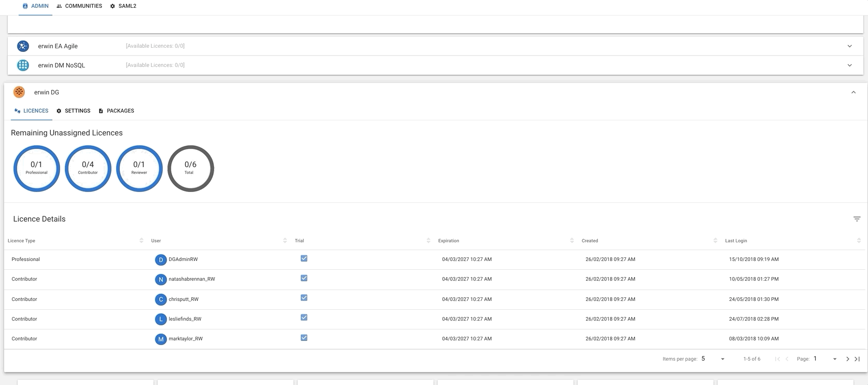868x385 pixels.
Task: Open the Packages tab of erwin DG
Action: [x=116, y=111]
